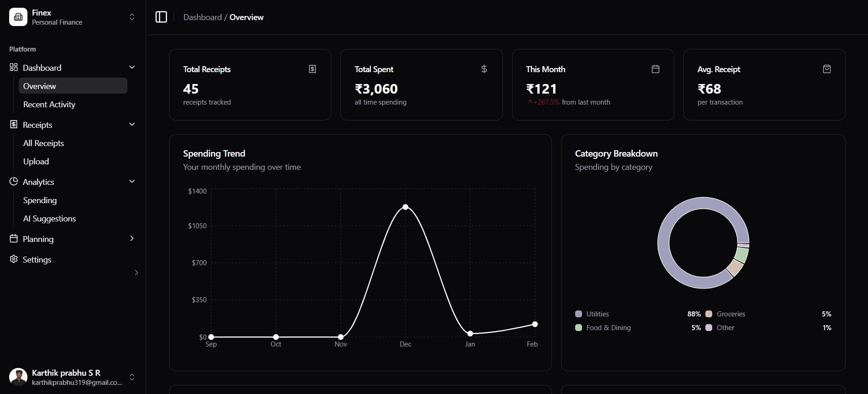This screenshot has height=394, width=868.
Task: Open the AI Suggestions page
Action: point(50,219)
